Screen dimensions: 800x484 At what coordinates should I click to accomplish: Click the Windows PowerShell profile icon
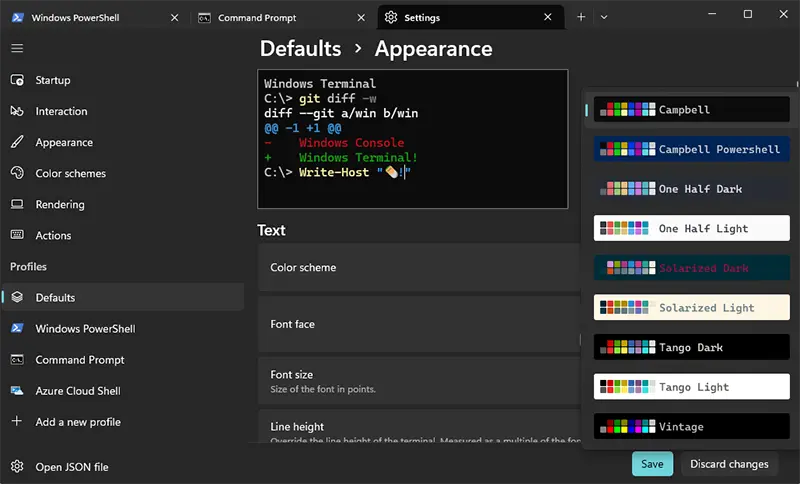tap(17, 328)
